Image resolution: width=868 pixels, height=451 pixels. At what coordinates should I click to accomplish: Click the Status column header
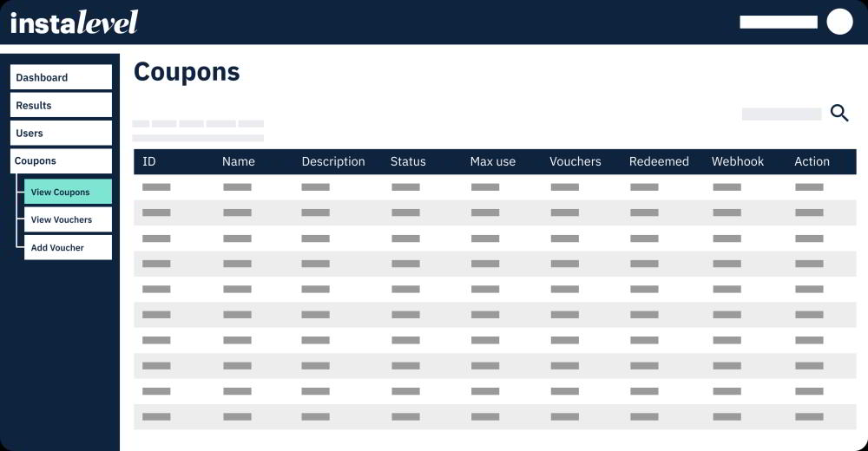pyautogui.click(x=408, y=161)
